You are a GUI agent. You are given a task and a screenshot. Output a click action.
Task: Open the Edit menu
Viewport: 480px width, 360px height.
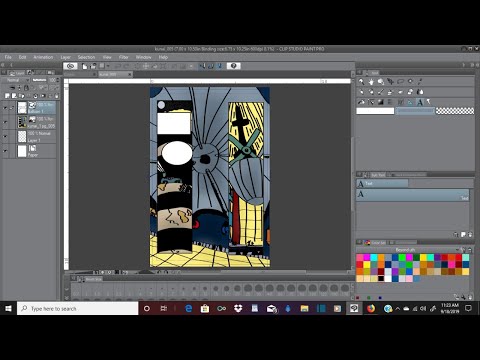(22, 57)
